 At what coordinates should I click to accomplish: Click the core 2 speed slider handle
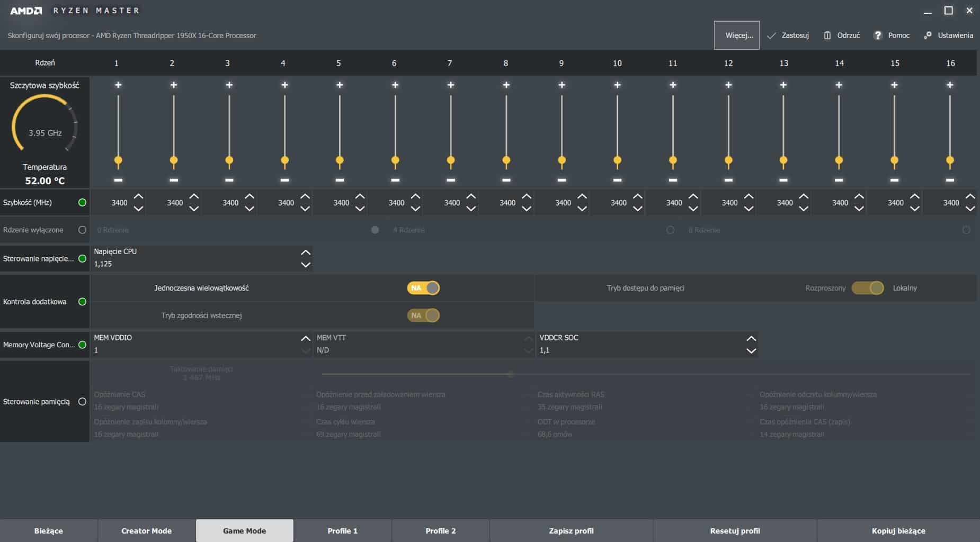point(174,160)
